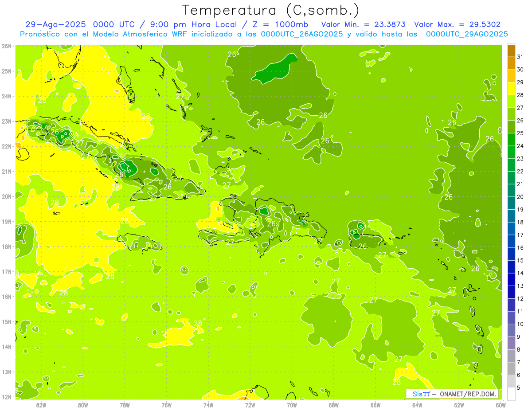
Task: Select the lime 27–28 color bar segment
Action: [511, 101]
